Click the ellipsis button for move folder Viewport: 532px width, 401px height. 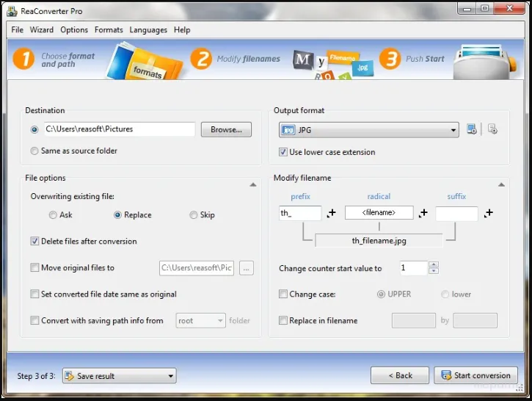247,268
